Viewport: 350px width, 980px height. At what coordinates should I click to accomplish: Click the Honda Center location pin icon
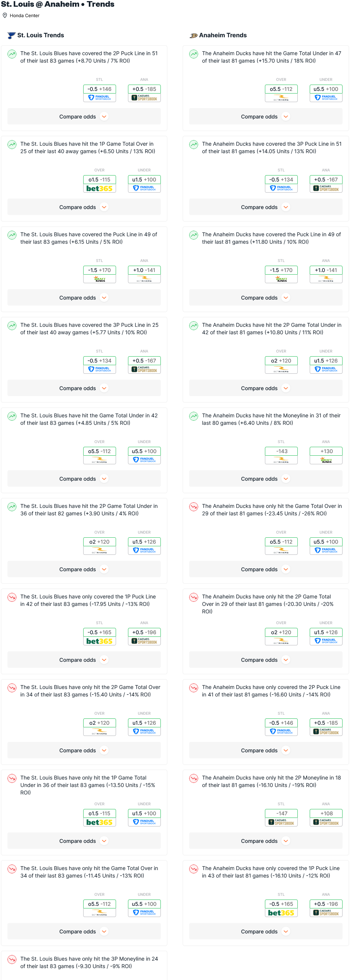coord(5,16)
